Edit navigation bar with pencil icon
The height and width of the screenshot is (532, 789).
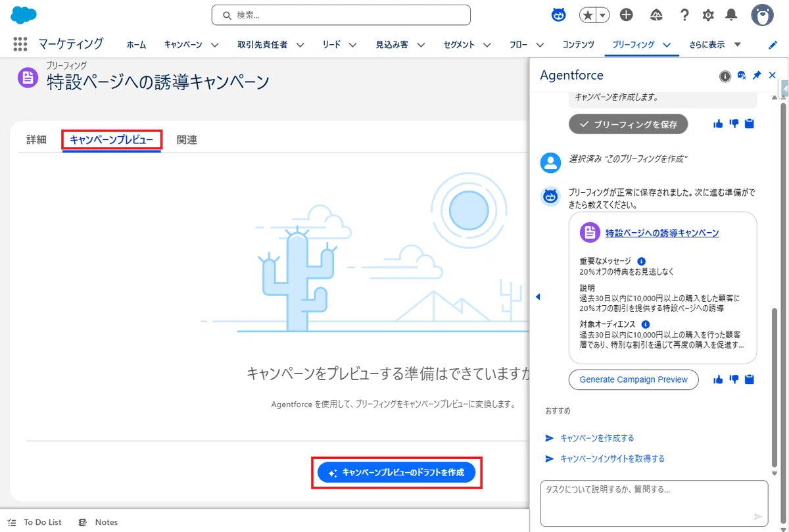(x=773, y=45)
